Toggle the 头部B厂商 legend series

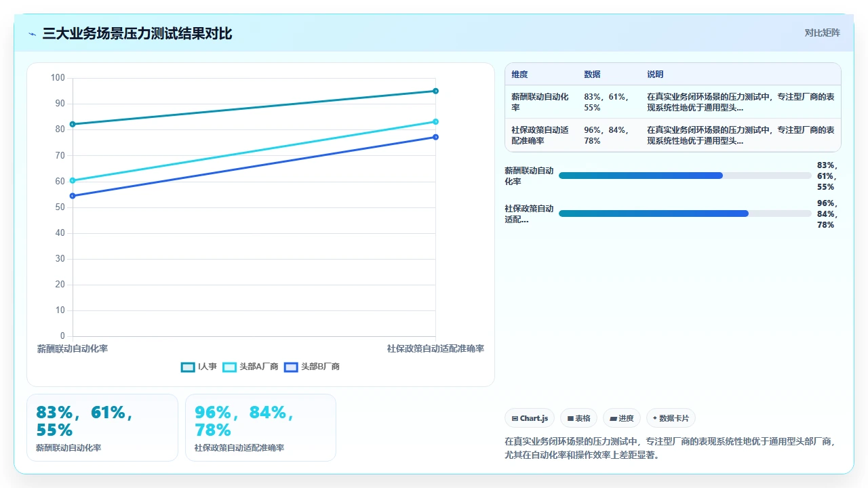coord(312,367)
